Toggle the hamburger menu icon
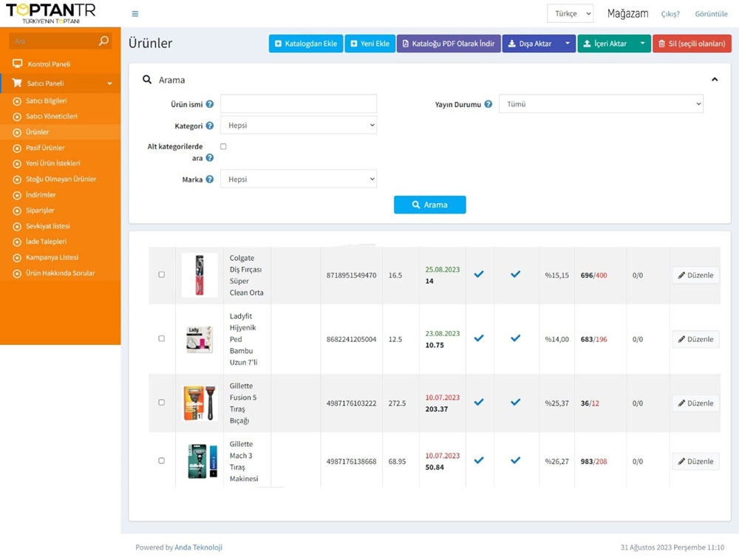 click(135, 13)
